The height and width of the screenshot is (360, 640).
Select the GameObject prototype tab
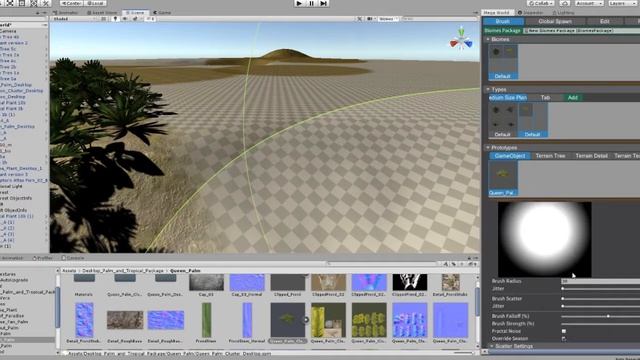[510, 156]
